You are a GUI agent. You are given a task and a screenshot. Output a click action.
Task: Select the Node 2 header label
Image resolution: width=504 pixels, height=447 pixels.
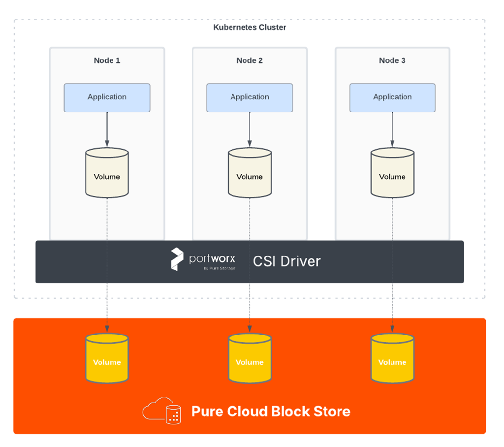pos(250,60)
